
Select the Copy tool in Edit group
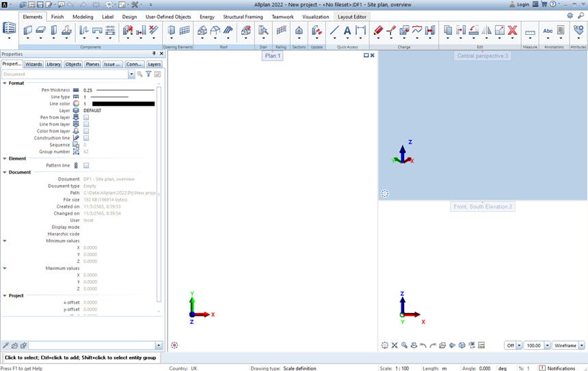[448, 30]
